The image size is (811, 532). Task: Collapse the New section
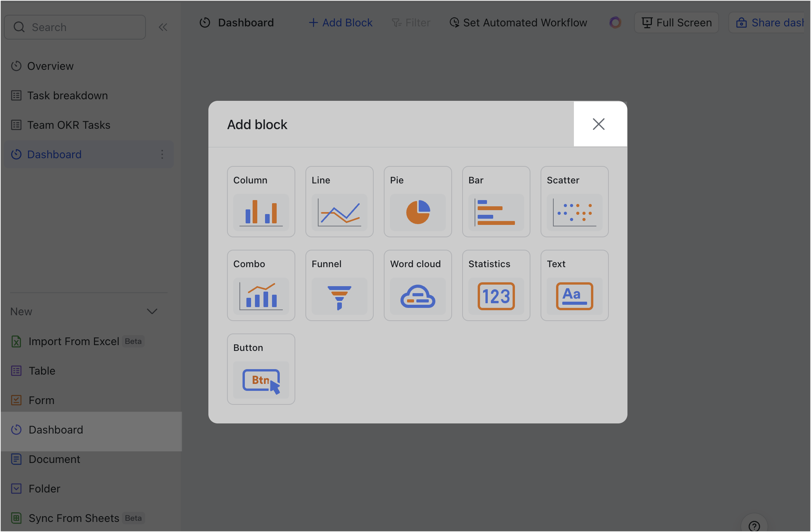pos(152,311)
